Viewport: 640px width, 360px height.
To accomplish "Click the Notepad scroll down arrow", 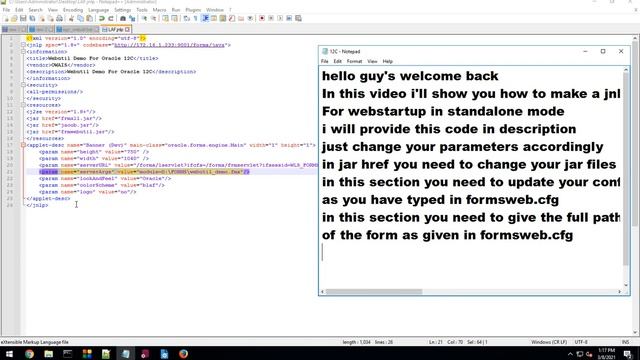I will (x=626, y=285).
